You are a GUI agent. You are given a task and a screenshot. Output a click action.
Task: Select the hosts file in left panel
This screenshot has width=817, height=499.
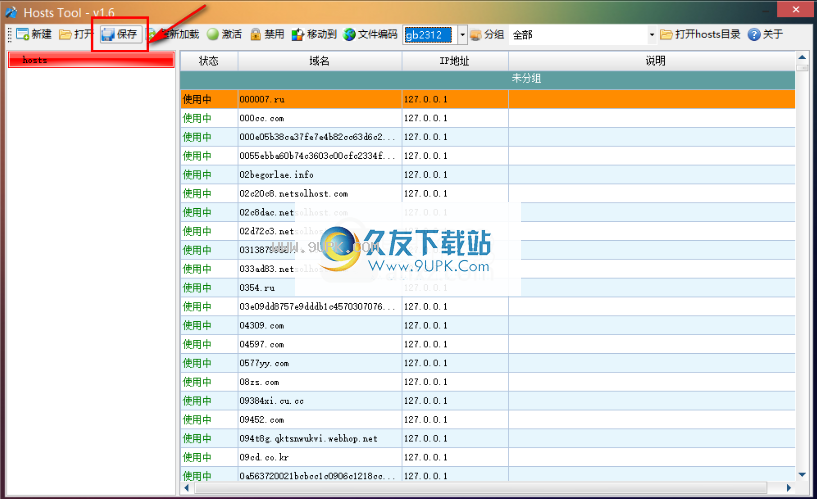tap(91, 60)
